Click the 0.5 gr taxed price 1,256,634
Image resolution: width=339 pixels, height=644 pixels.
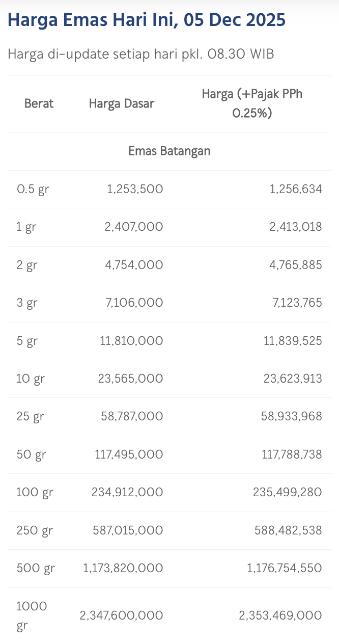(296, 190)
